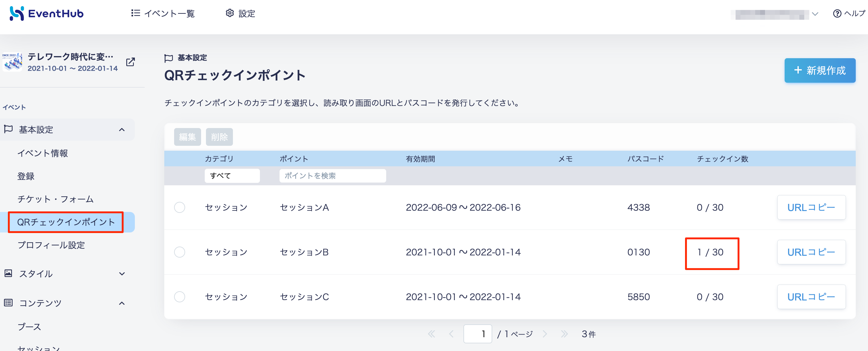Select the セッションB radio button
The height and width of the screenshot is (351, 868).
[x=180, y=252]
